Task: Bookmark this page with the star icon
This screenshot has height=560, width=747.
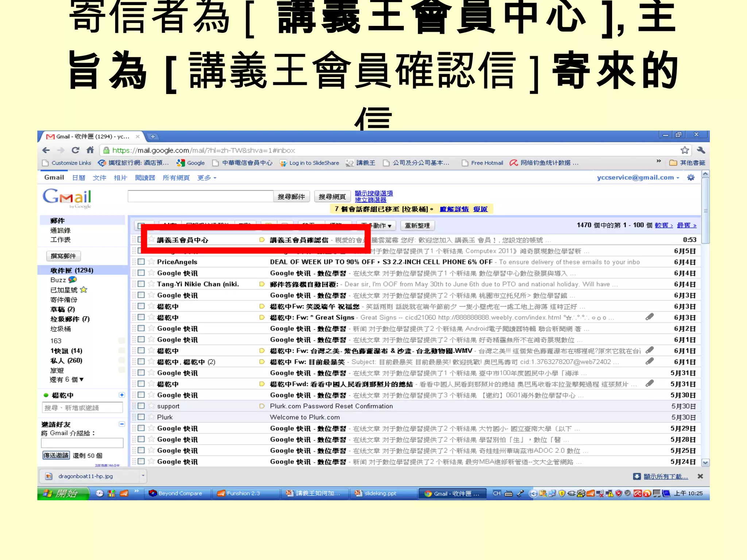Action: pyautogui.click(x=685, y=150)
